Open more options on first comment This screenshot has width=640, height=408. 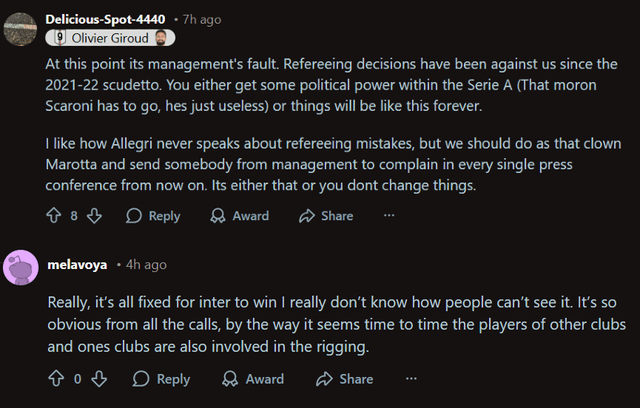coord(389,215)
